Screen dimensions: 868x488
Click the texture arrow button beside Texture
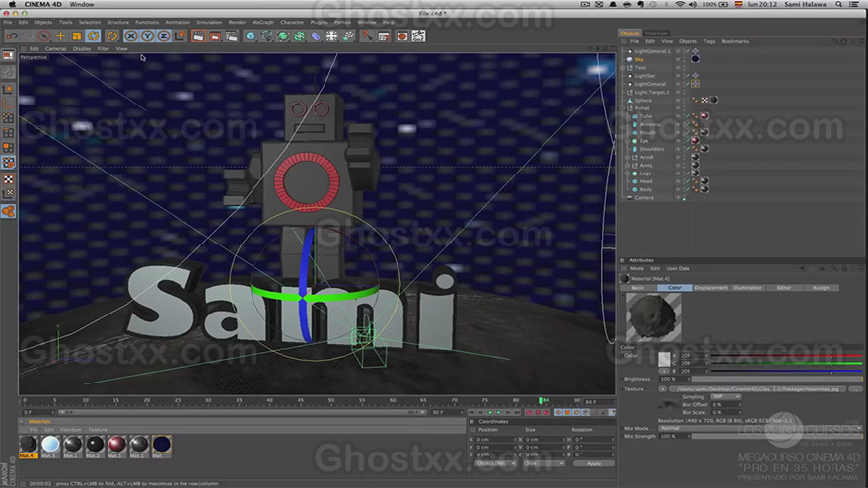662,389
